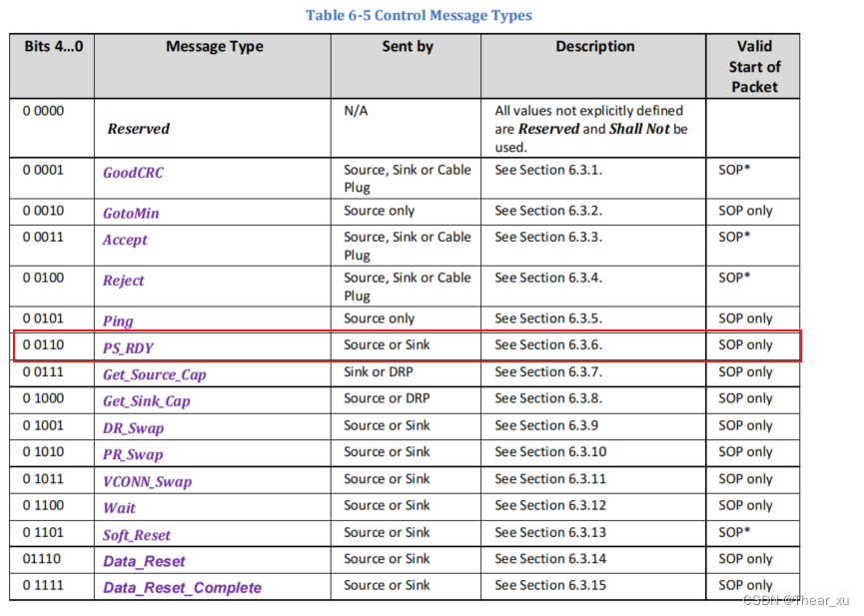Click 'See Section 6.3.6.' description
The height and width of the screenshot is (616, 864).
point(548,344)
